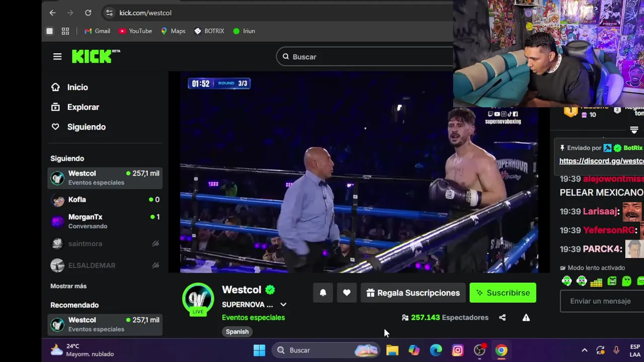The height and width of the screenshot is (362, 644).
Task: Click the Windows taskbar Buscar search box
Action: [326, 350]
